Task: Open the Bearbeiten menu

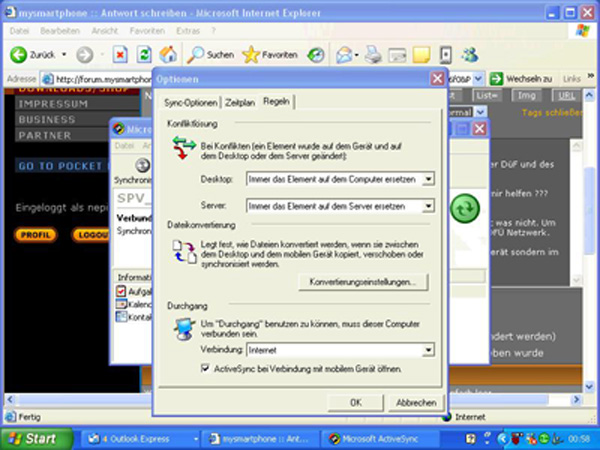Action: (x=60, y=31)
